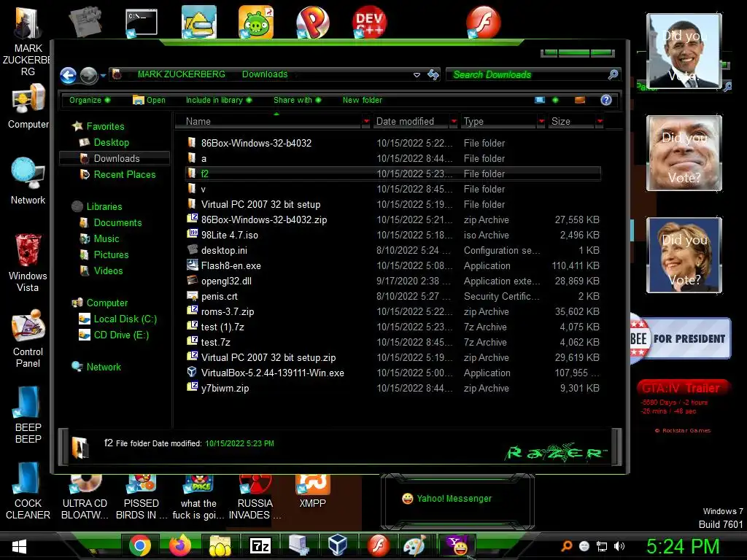
Task: Open the command prompt desktop shortcut
Action: [x=142, y=22]
